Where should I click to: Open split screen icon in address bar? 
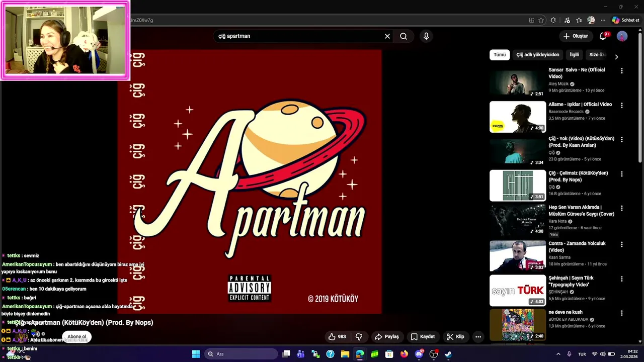click(x=531, y=20)
